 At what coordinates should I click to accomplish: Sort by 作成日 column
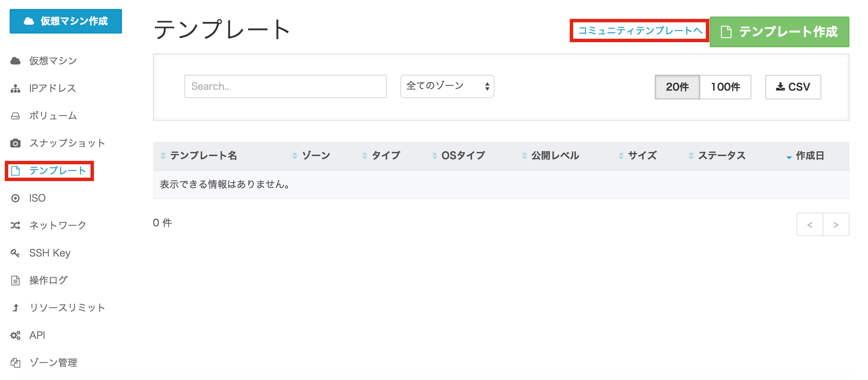pos(809,156)
